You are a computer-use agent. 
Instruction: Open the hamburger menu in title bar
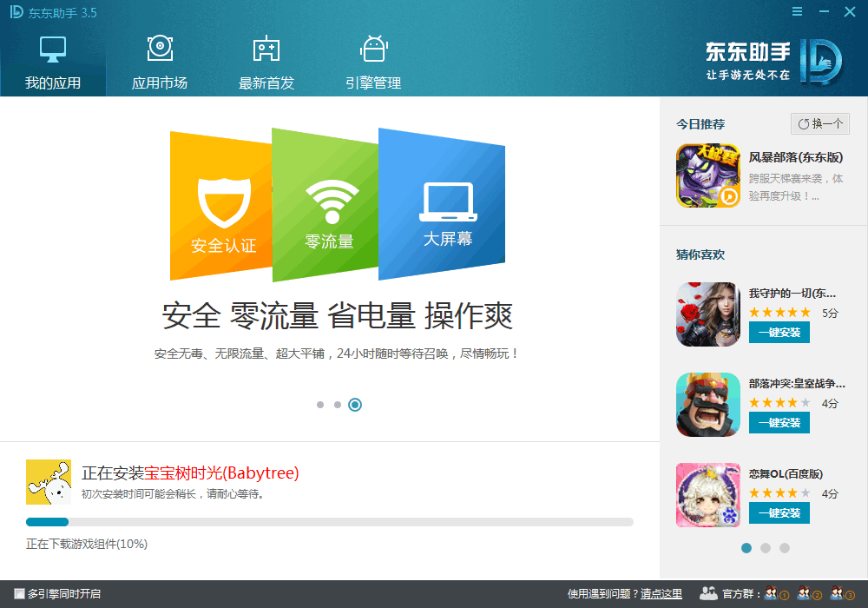click(797, 11)
